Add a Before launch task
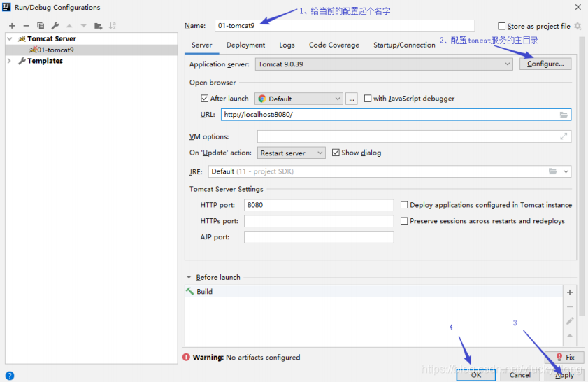588x382 pixels. [570, 292]
